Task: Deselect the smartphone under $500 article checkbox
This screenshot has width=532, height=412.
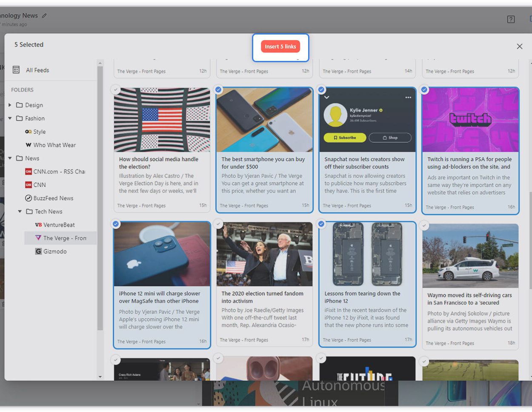Action: 218,89
